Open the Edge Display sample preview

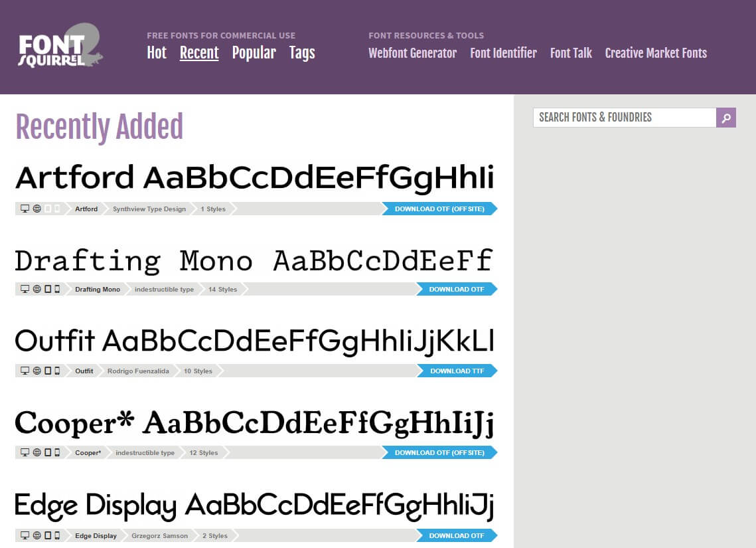255,507
